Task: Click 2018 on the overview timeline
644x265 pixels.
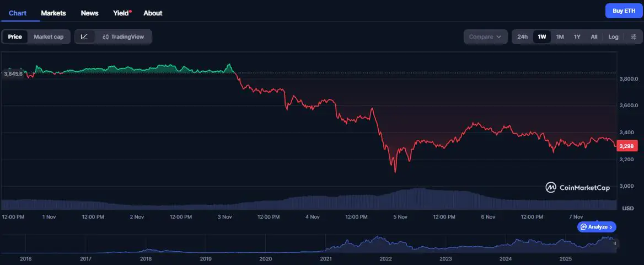Action: click(x=146, y=259)
